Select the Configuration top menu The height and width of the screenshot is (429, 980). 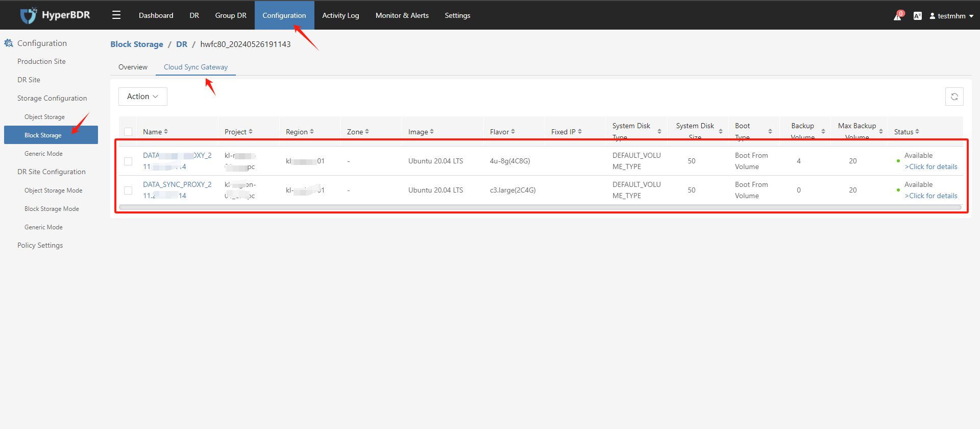(x=284, y=15)
